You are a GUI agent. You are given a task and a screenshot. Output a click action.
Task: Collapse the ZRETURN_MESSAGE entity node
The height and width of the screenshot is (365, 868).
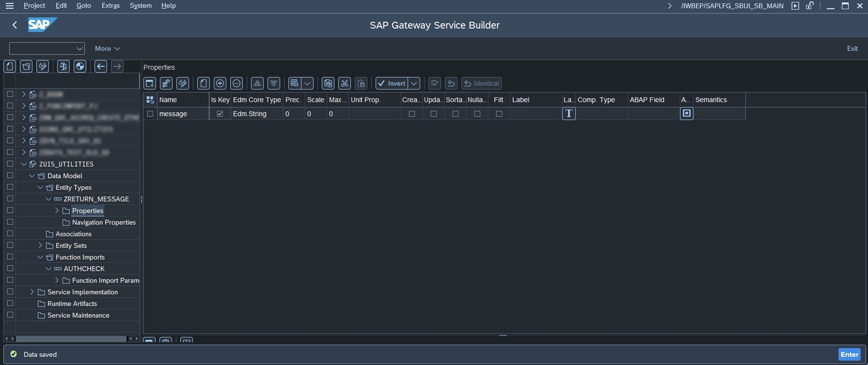coord(48,199)
